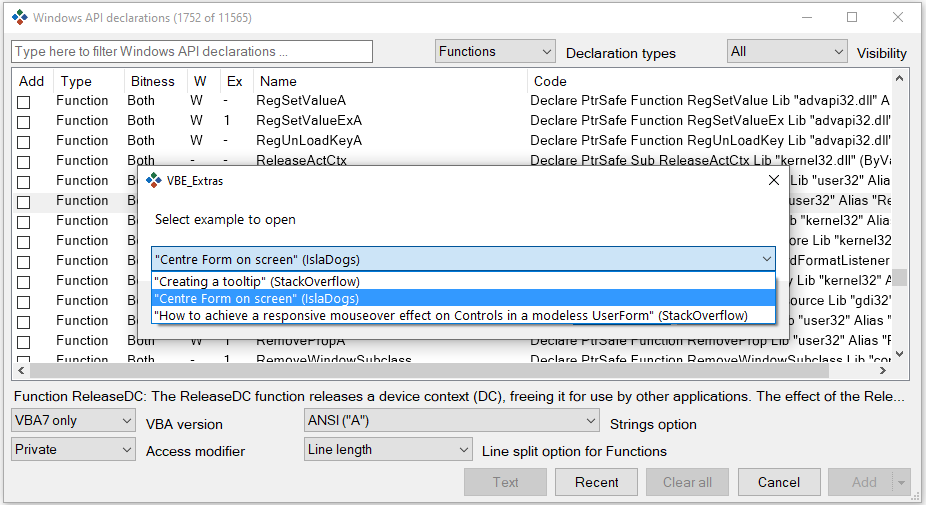Click the VBE_Extras dialog logo icon
This screenshot has width=926, height=505.
[x=154, y=180]
